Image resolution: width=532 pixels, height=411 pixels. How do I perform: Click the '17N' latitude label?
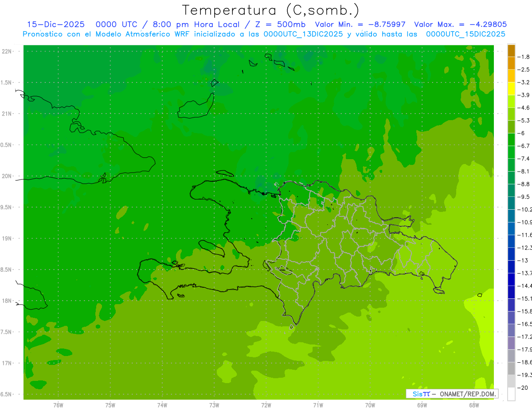tap(7, 364)
